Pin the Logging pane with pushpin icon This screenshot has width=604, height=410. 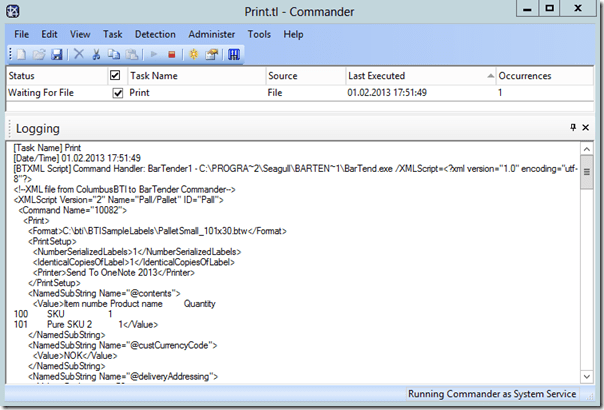click(x=572, y=128)
